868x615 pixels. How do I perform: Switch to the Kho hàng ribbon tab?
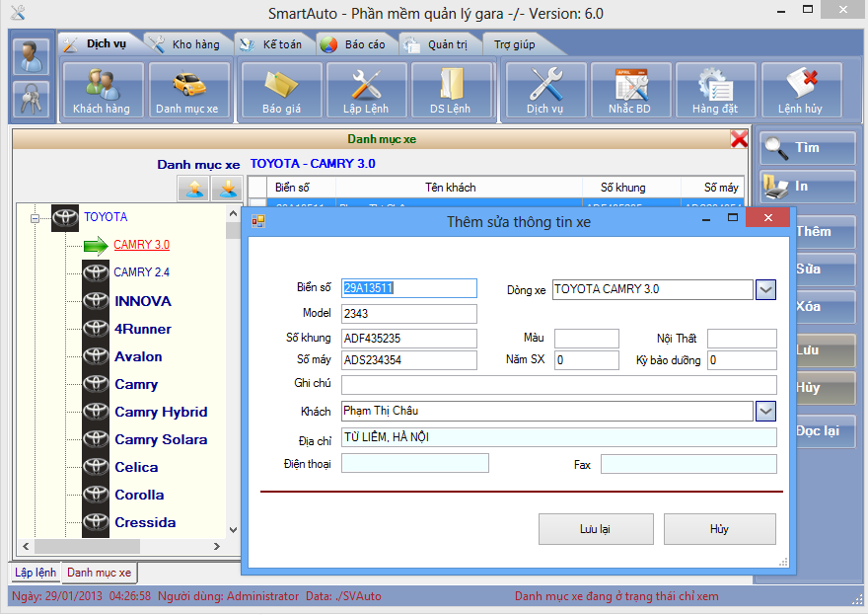tap(188, 44)
